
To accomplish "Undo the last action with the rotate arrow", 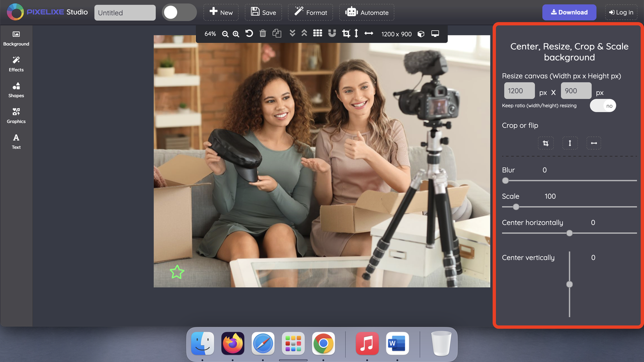I will click(249, 34).
